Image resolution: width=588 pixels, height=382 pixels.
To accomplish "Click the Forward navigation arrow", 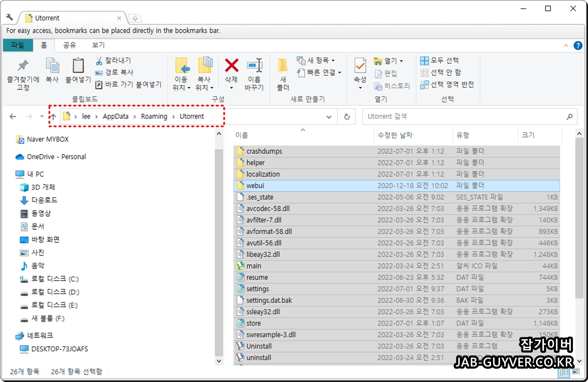I will tap(29, 117).
